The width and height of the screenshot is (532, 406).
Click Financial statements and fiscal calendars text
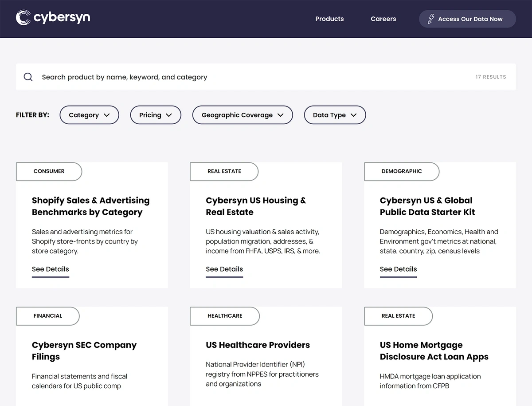(x=79, y=381)
